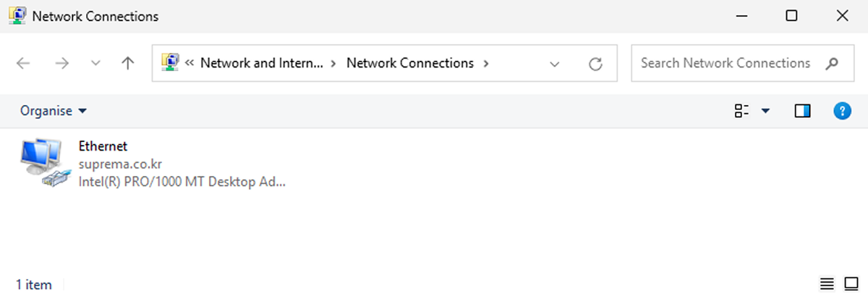Switch to details view in status bar
Screen dimensions: 868x297
pyautogui.click(x=827, y=283)
